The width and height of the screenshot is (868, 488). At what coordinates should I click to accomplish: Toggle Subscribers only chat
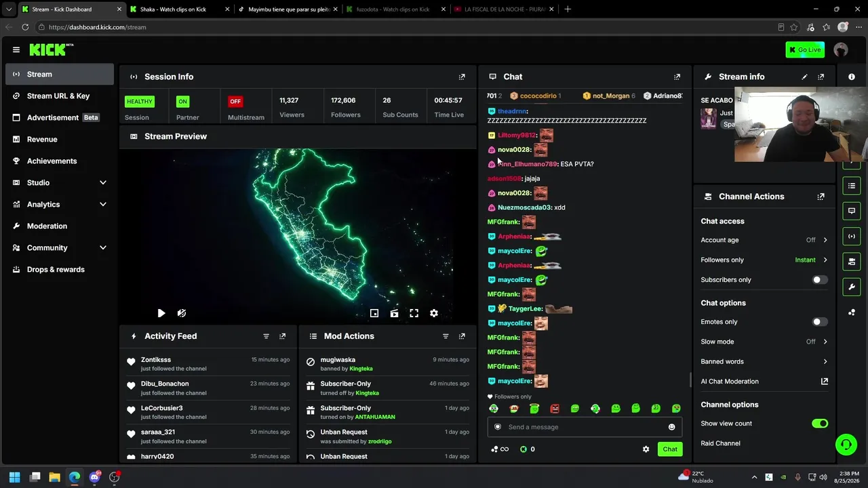[x=820, y=280]
